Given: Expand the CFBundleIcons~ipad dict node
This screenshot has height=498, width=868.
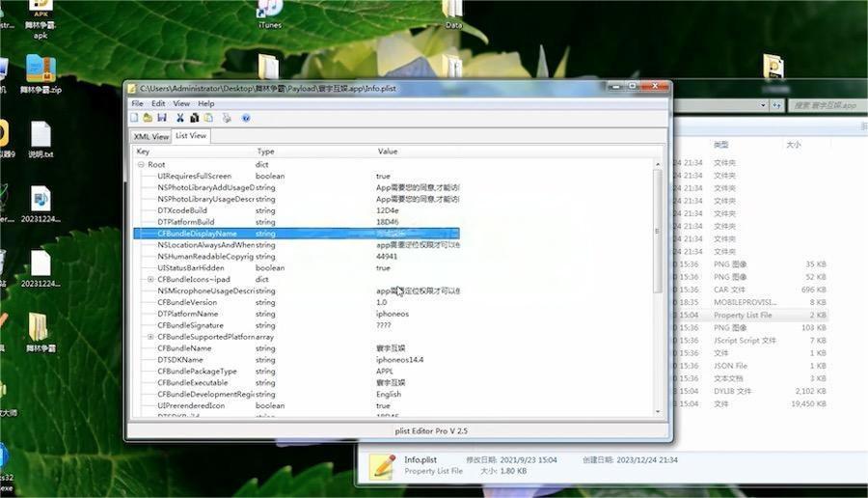Looking at the screenshot, I should (x=150, y=279).
